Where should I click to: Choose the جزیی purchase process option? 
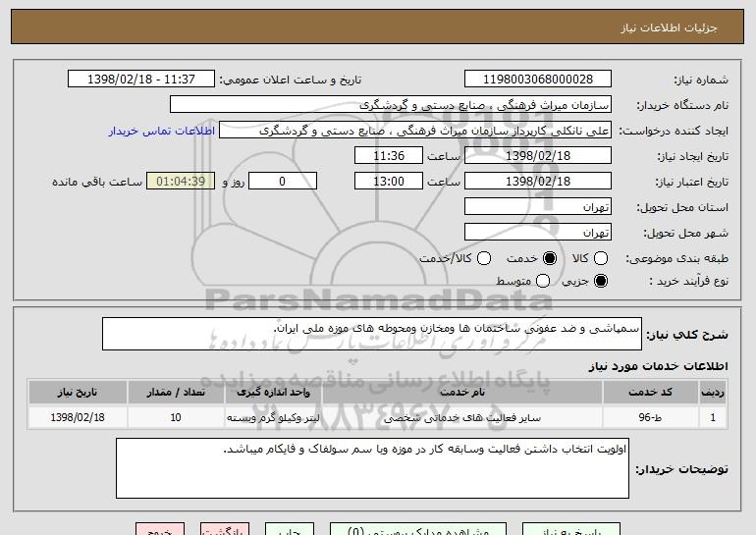click(601, 281)
